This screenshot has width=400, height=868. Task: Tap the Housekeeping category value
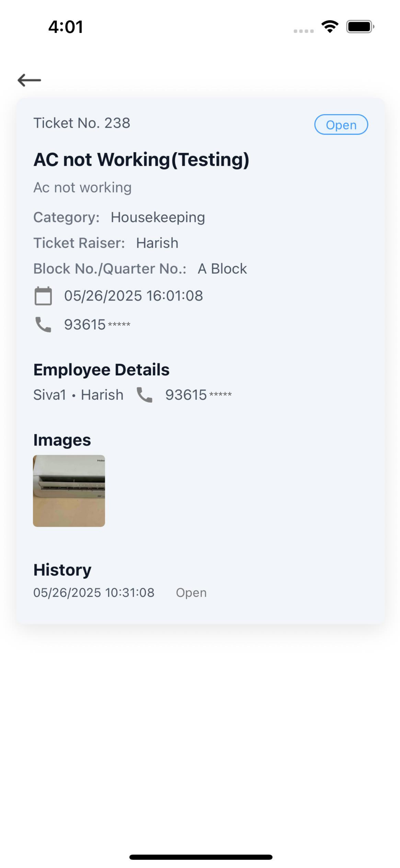tap(158, 217)
